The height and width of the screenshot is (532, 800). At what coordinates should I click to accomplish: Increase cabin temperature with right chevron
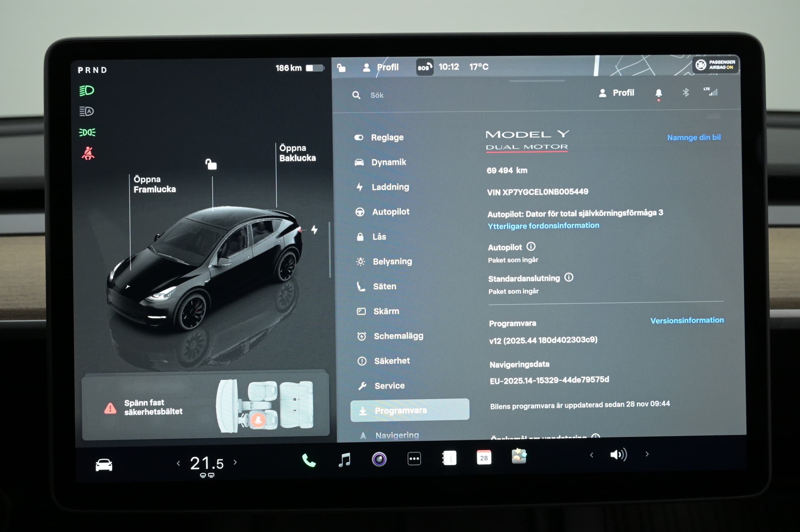(x=235, y=462)
